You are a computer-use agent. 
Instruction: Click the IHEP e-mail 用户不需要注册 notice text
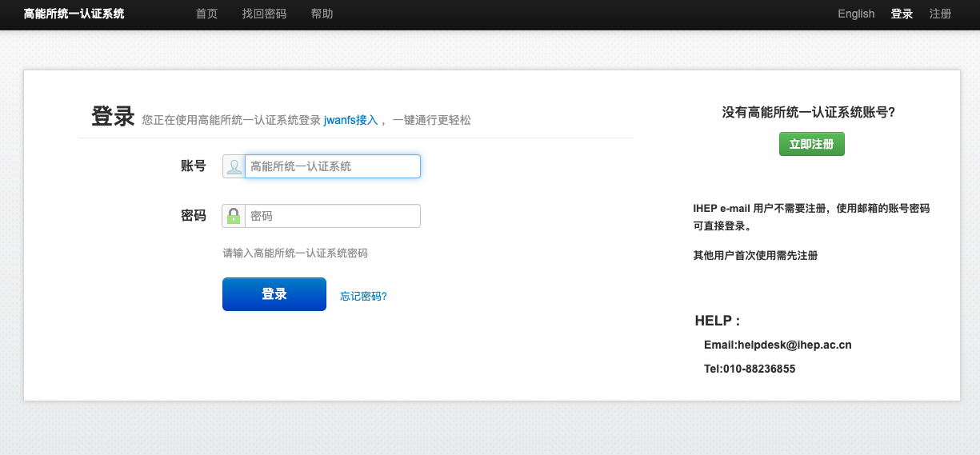click(811, 217)
